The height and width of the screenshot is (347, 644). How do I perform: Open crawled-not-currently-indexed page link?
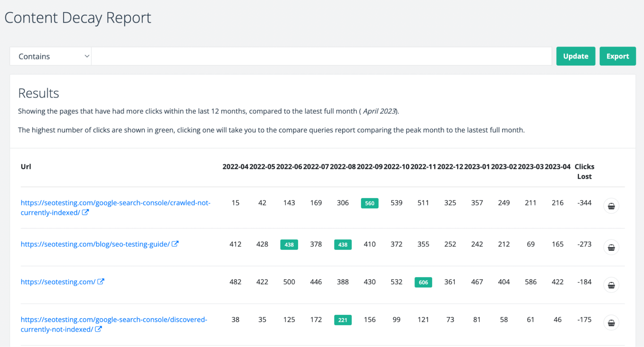tap(115, 207)
